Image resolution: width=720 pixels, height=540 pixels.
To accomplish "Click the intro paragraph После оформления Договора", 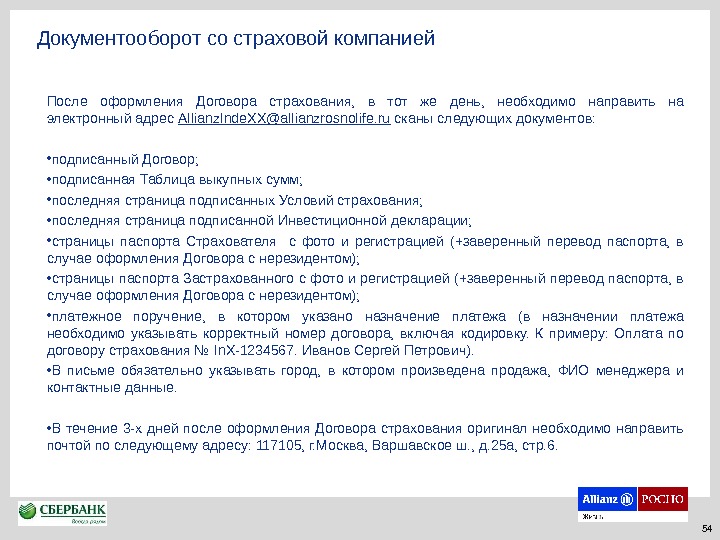I will click(365, 110).
